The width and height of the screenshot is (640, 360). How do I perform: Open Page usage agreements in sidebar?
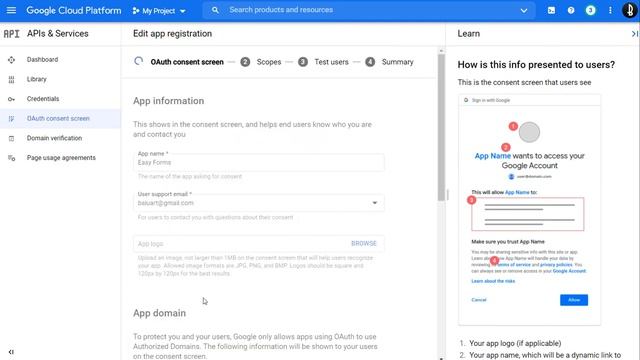click(60, 158)
